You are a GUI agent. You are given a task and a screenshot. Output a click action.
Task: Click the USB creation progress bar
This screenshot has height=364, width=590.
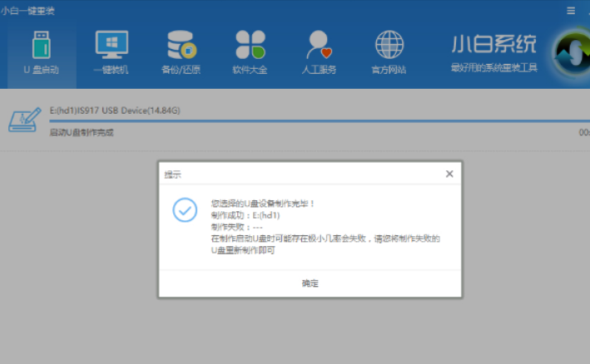[x=316, y=121]
